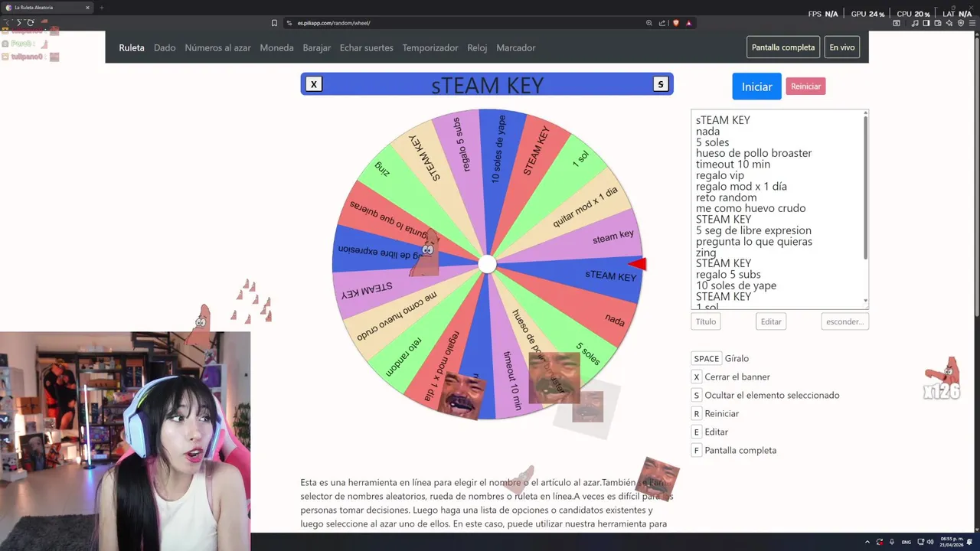Click the taskbar network icon
Viewport: 980px width, 551px height.
920,542
